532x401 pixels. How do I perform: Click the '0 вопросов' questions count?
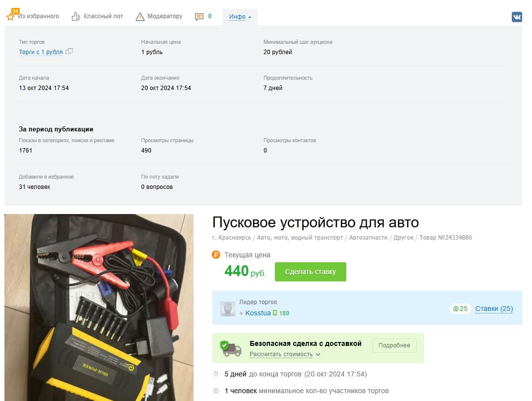(157, 187)
